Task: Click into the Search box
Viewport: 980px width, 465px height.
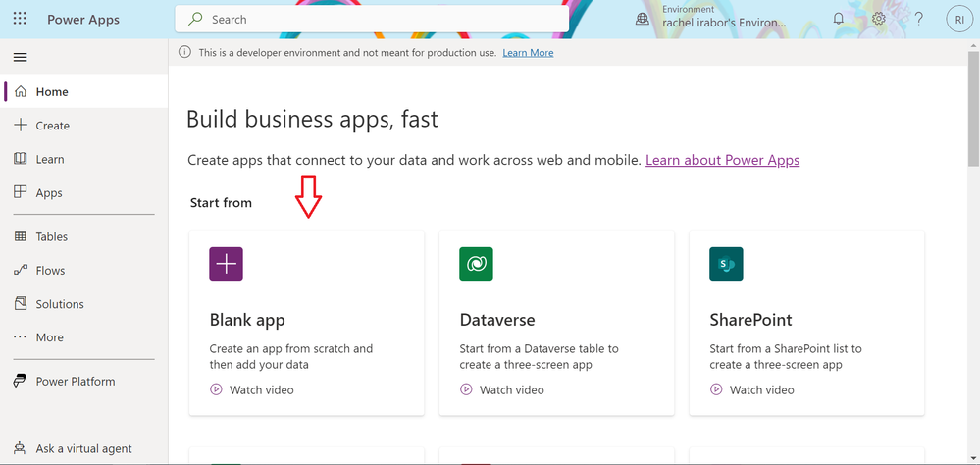Action: pos(372,20)
